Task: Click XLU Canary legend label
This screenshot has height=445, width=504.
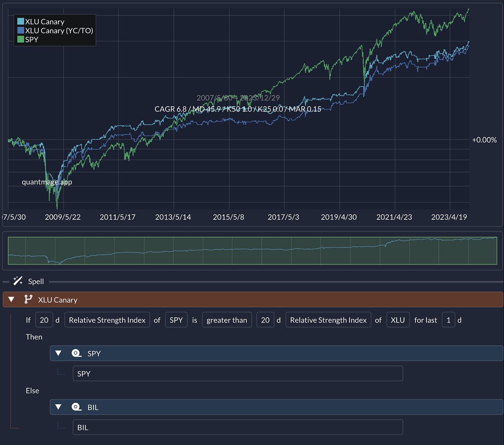Action: tap(45, 21)
